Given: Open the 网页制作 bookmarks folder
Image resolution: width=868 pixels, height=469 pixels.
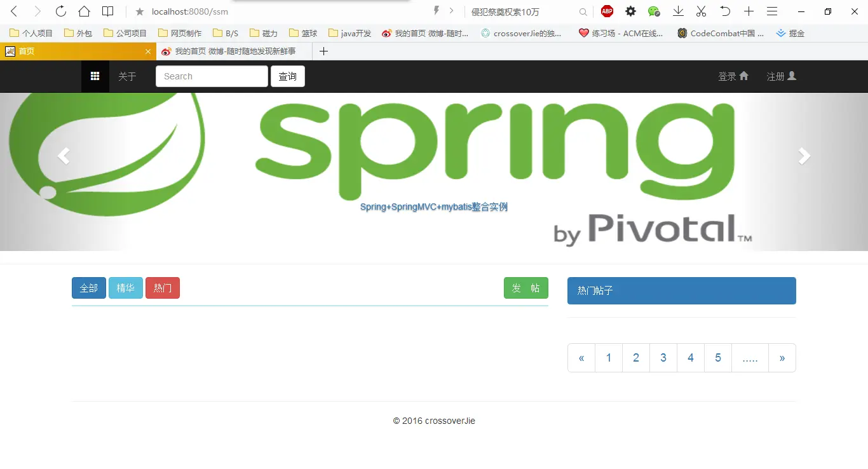Looking at the screenshot, I should pyautogui.click(x=180, y=33).
